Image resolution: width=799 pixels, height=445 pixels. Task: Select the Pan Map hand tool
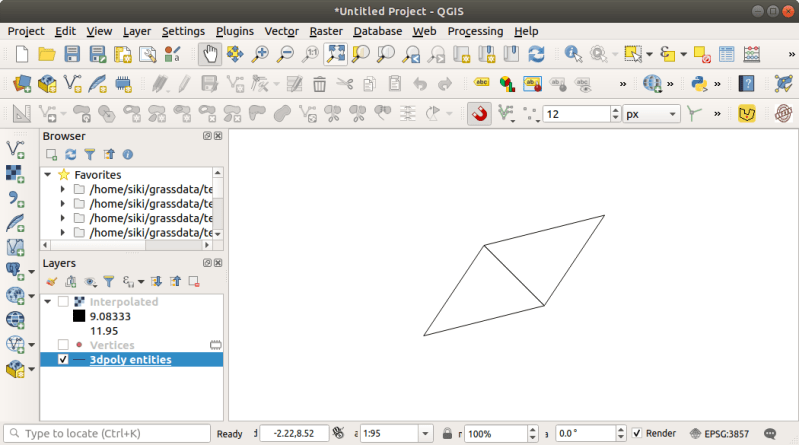tap(209, 54)
